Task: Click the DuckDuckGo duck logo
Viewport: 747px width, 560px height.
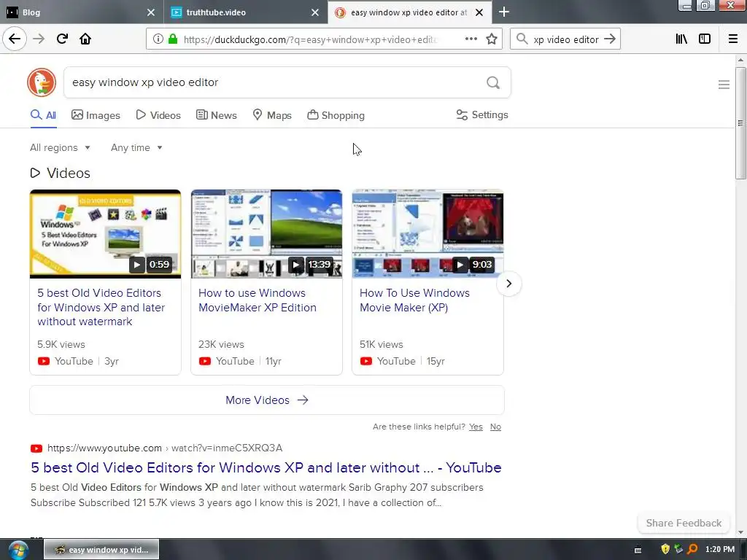Action: click(x=42, y=82)
